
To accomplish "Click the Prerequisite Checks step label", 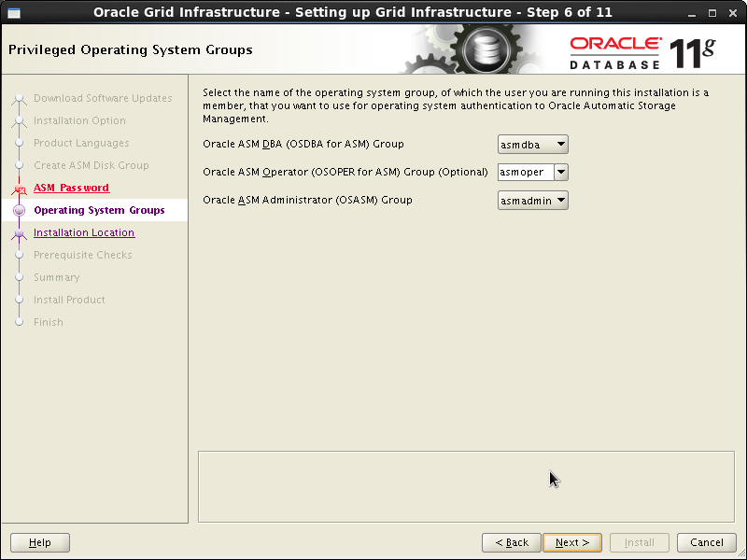I will click(x=82, y=255).
